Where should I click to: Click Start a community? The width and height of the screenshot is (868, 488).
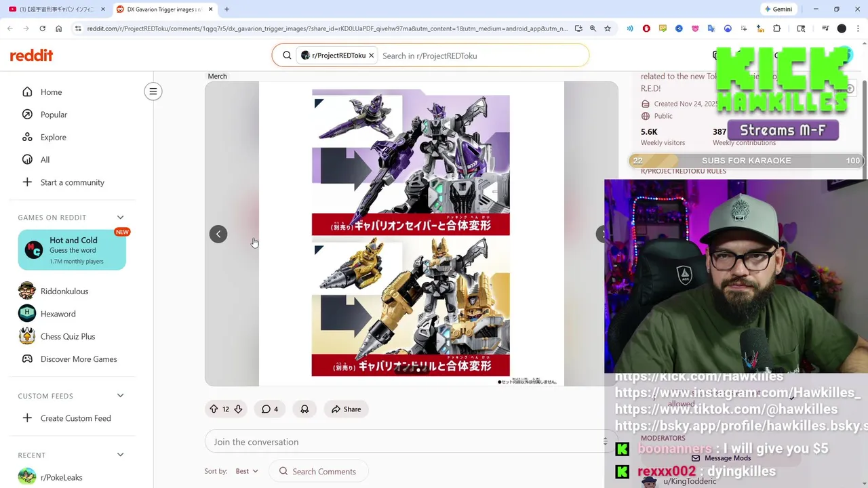click(73, 182)
